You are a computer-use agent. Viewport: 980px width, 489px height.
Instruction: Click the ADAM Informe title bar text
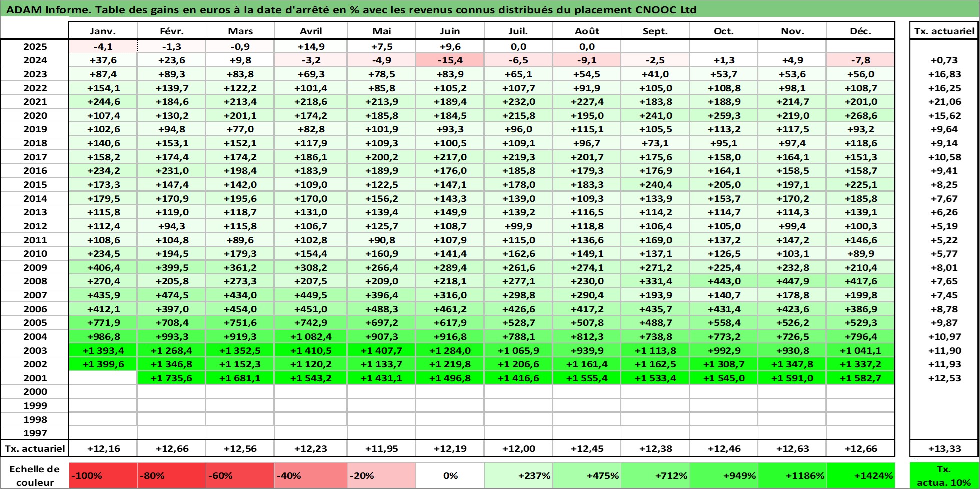(351, 10)
